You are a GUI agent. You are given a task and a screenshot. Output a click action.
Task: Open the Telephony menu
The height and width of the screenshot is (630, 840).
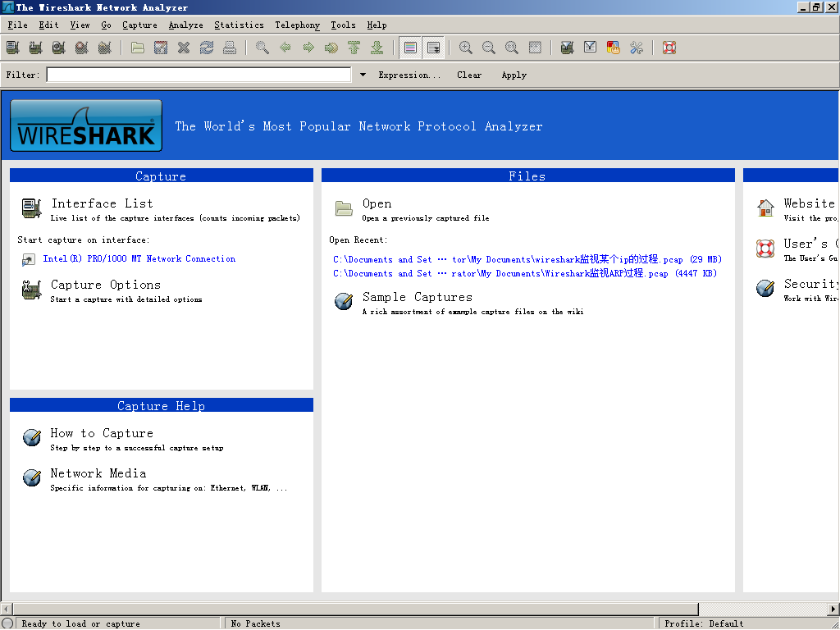point(297,25)
